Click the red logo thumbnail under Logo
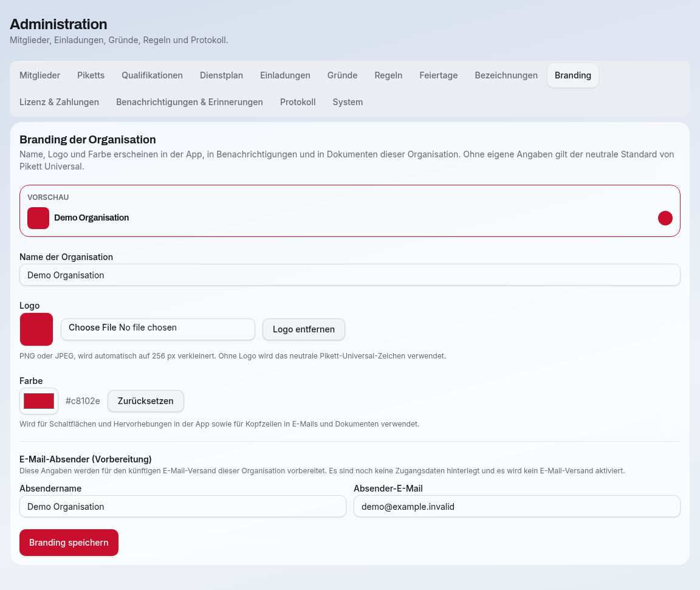Image resolution: width=700 pixels, height=590 pixels. [36, 329]
